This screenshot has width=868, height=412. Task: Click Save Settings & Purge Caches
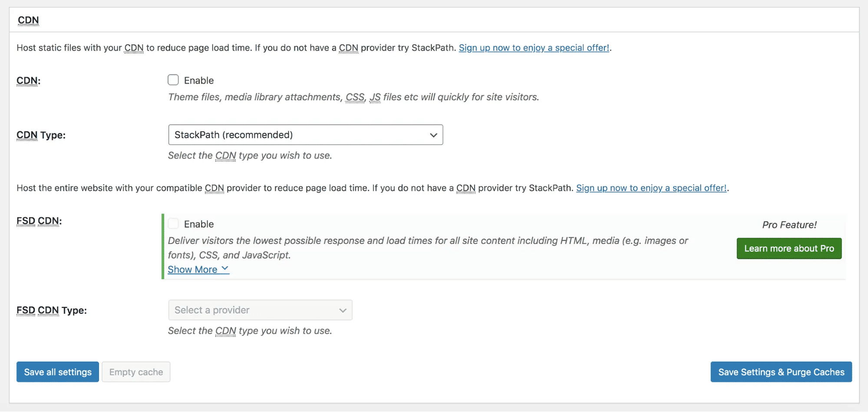pos(781,372)
